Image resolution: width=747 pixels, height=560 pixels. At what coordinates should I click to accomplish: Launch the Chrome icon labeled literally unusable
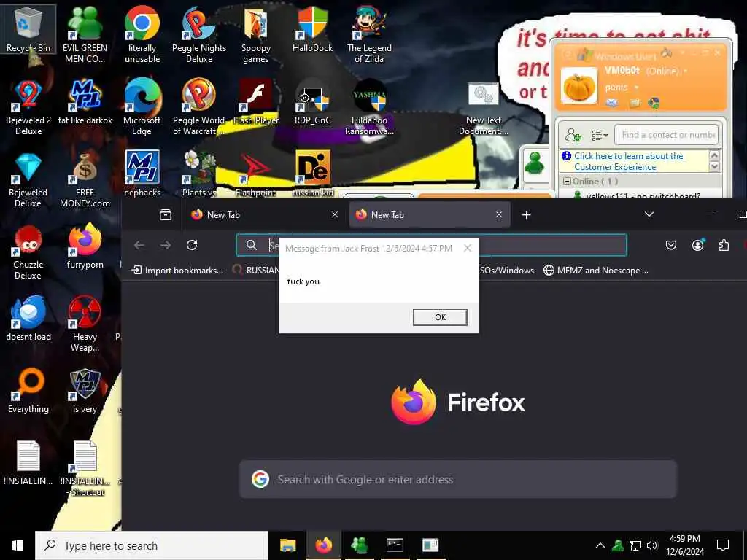pyautogui.click(x=142, y=34)
